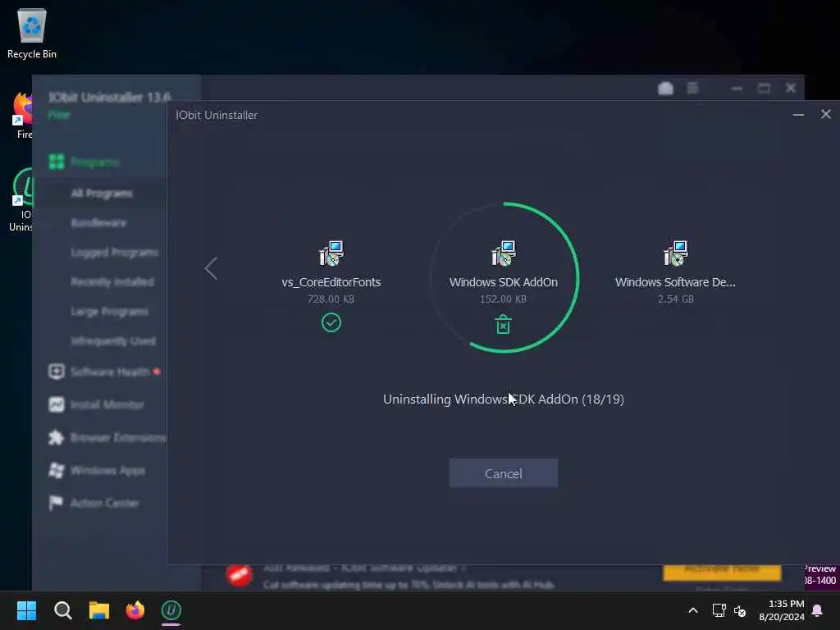Click the Windows Software De... installer icon
This screenshot has width=840, height=630.
pos(676,253)
